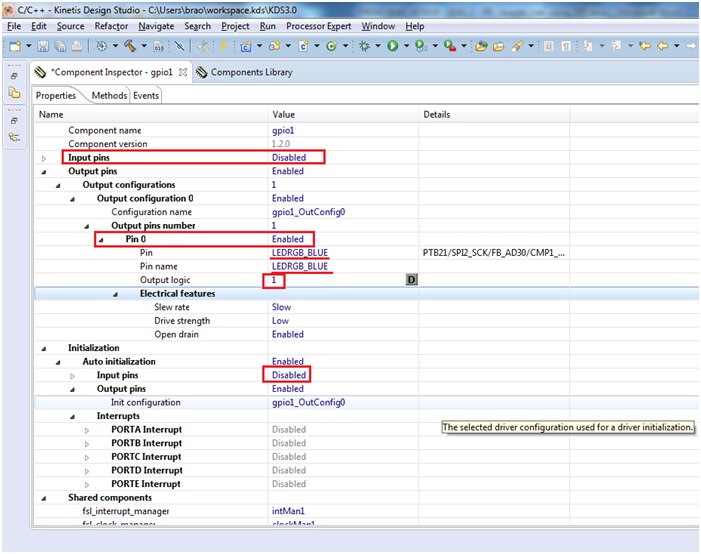Click Init configuration value gpio1_OutConfig0
This screenshot has width=701, height=554.
308,402
